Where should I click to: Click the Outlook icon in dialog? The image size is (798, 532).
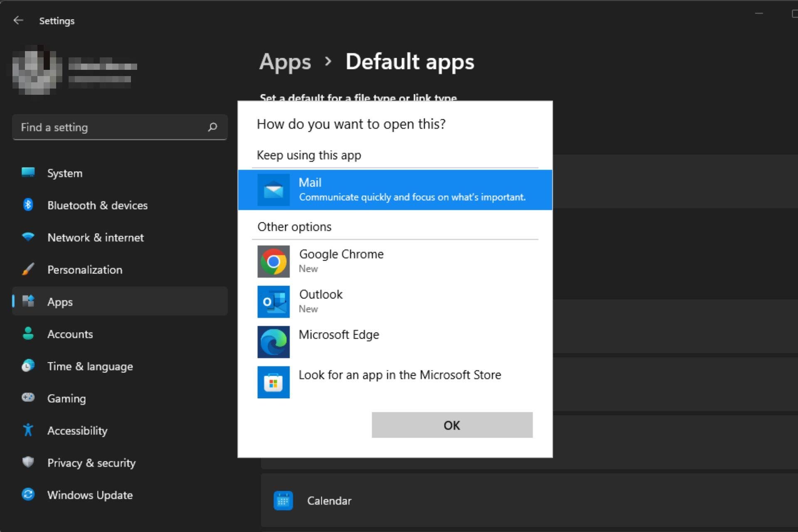coord(273,302)
